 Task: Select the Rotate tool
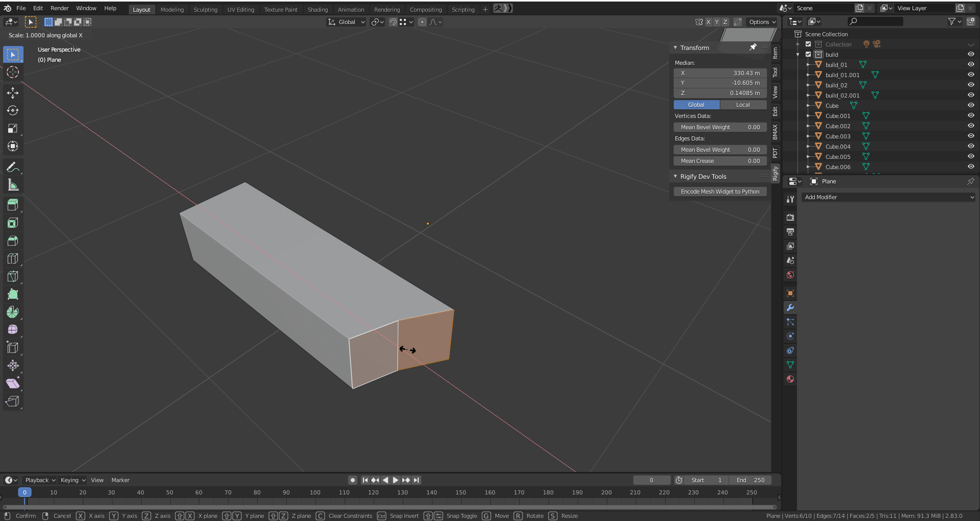13,110
